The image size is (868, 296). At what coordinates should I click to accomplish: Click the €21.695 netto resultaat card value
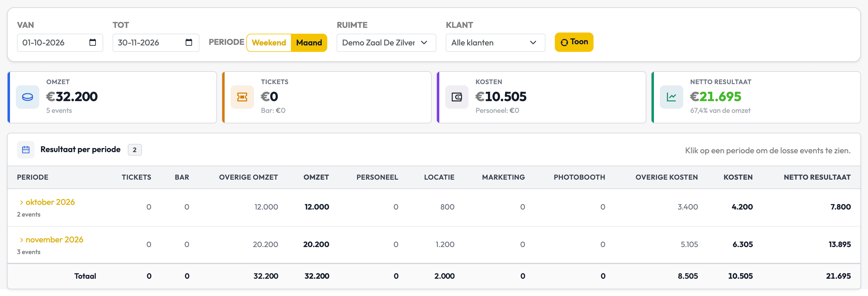point(716,97)
